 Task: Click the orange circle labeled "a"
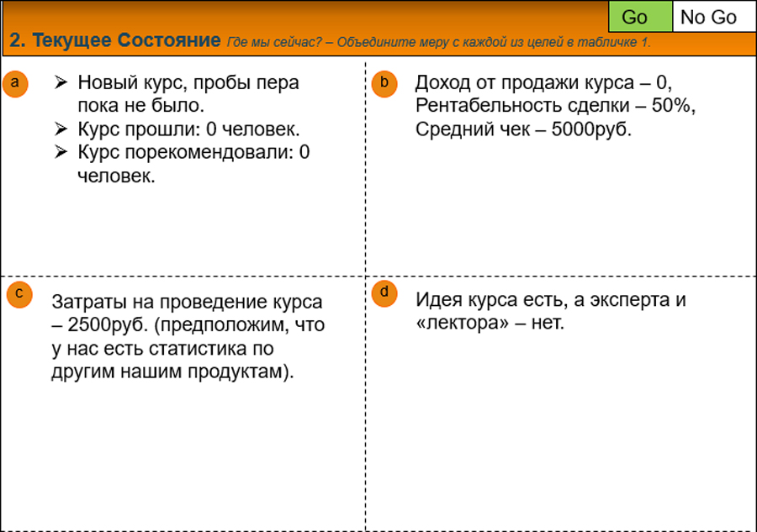click(x=15, y=82)
